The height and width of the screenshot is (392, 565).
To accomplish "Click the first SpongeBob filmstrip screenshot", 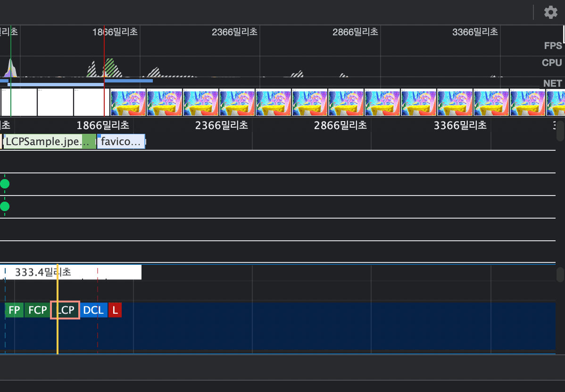I will tap(127, 102).
